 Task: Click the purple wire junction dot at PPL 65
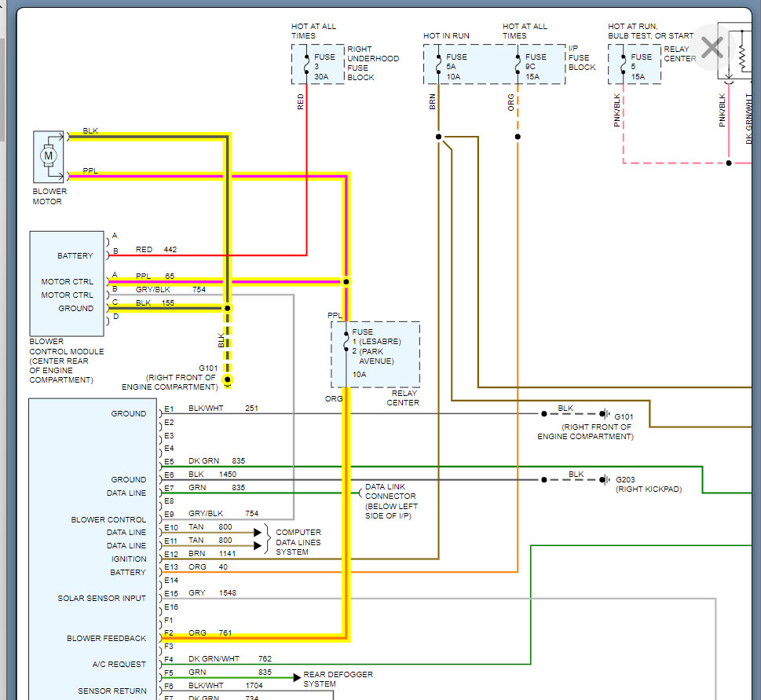coord(346,281)
